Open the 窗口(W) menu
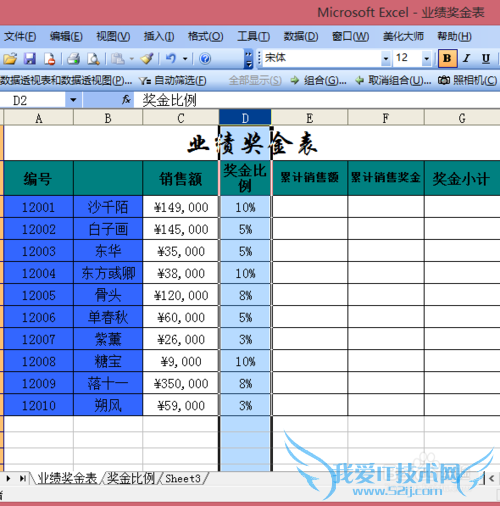500x506 pixels. [350, 36]
